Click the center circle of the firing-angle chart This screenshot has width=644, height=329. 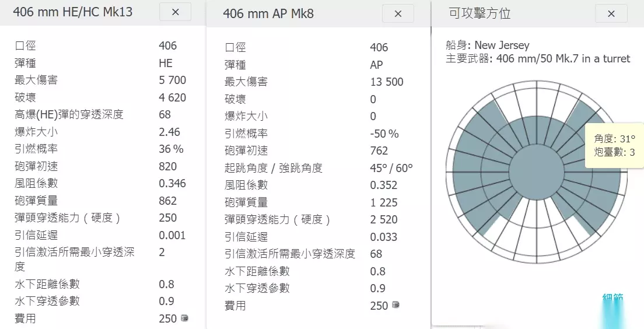tap(537, 171)
